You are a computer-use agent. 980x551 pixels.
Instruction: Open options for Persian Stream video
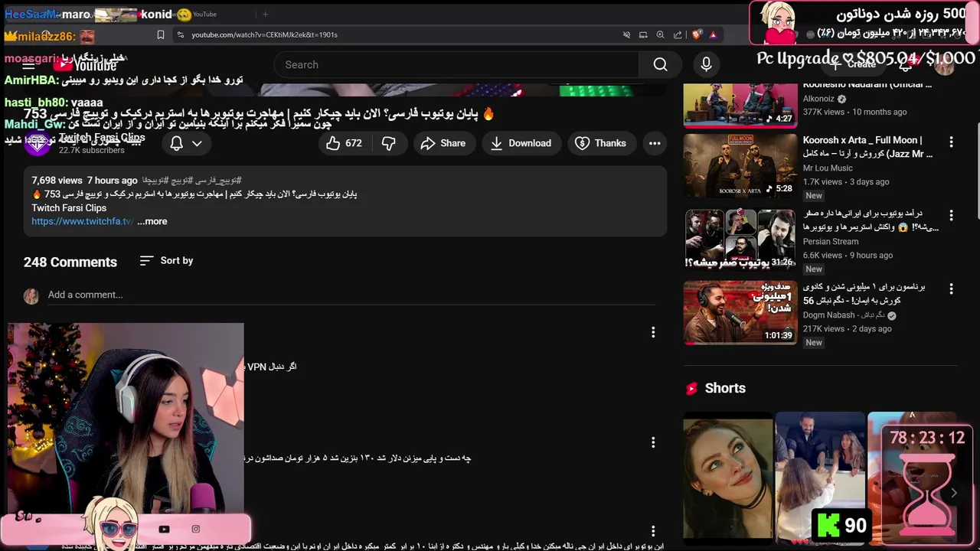point(951,216)
